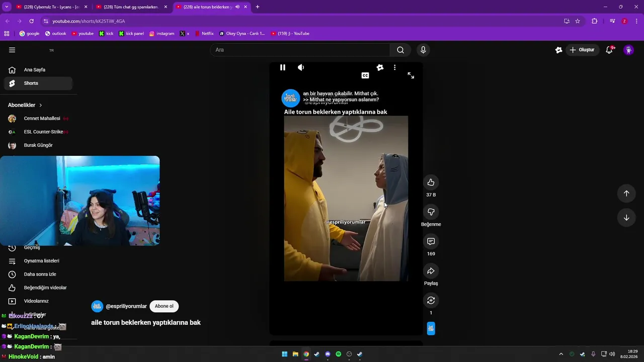This screenshot has width=644, height=362.
Task: Open YouTube notifications bell
Action: click(609, 50)
